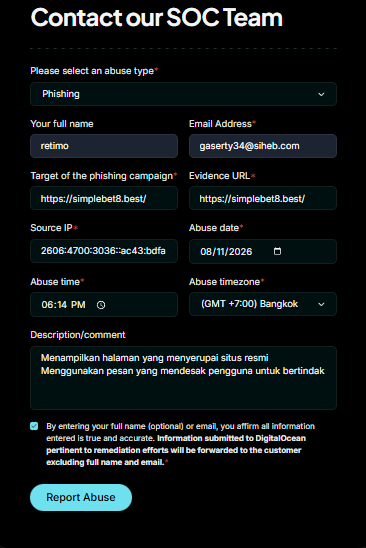
Task: Open the clock picker icon in Abuse time
Action: click(x=101, y=305)
